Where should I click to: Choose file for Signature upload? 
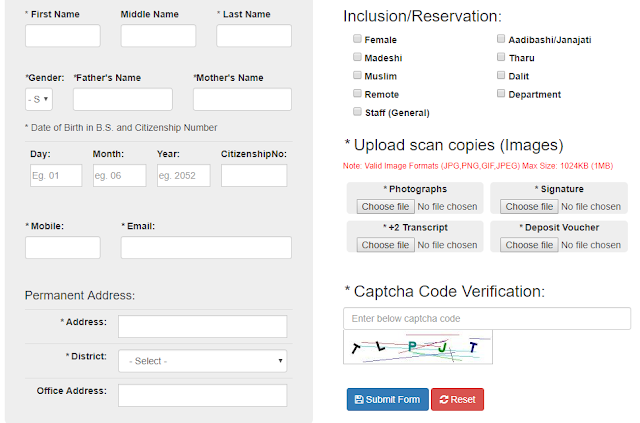[529, 207]
